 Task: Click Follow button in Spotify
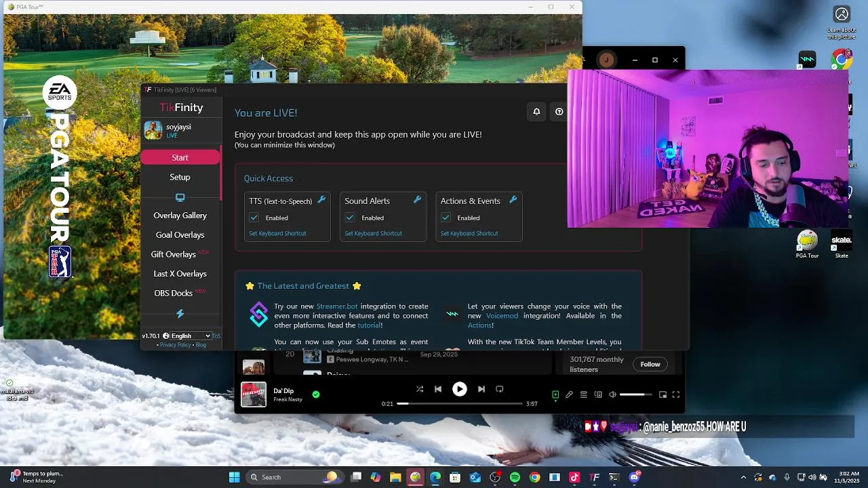point(650,364)
